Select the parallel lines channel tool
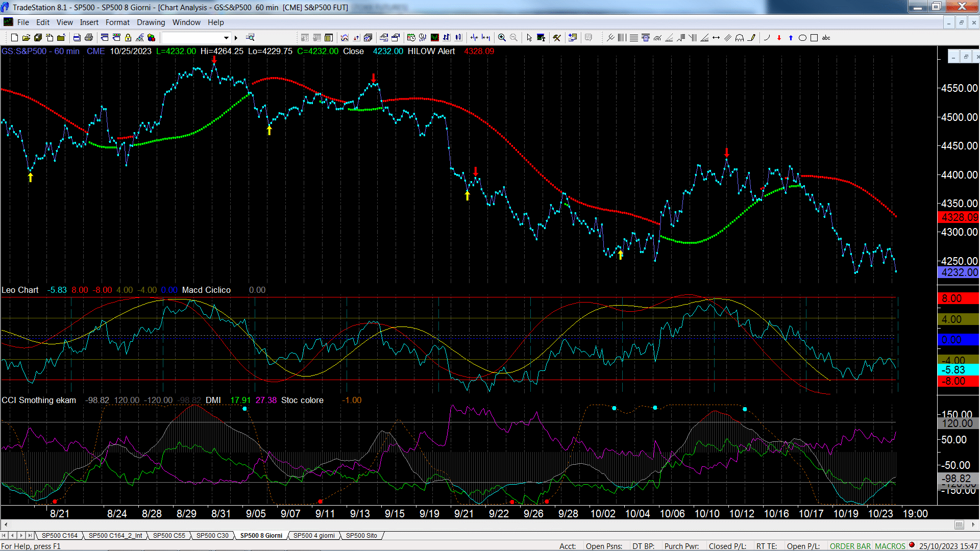Image resolution: width=980 pixels, height=551 pixels. pyautogui.click(x=728, y=37)
